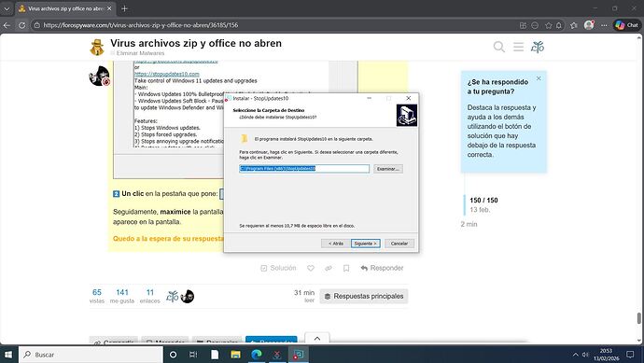Open the forum search magnifier icon
Screen dimensions: 644x363
(499, 47)
